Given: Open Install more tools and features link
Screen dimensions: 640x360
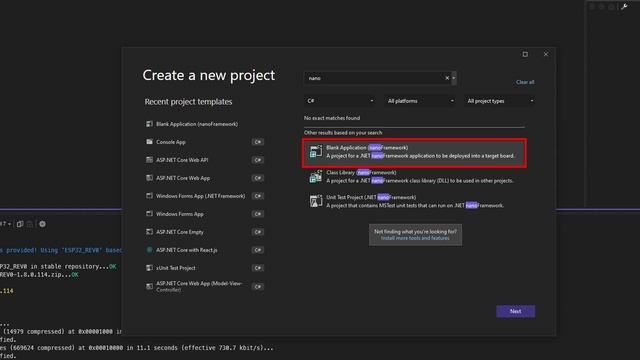Looking at the screenshot, I should click(x=415, y=238).
